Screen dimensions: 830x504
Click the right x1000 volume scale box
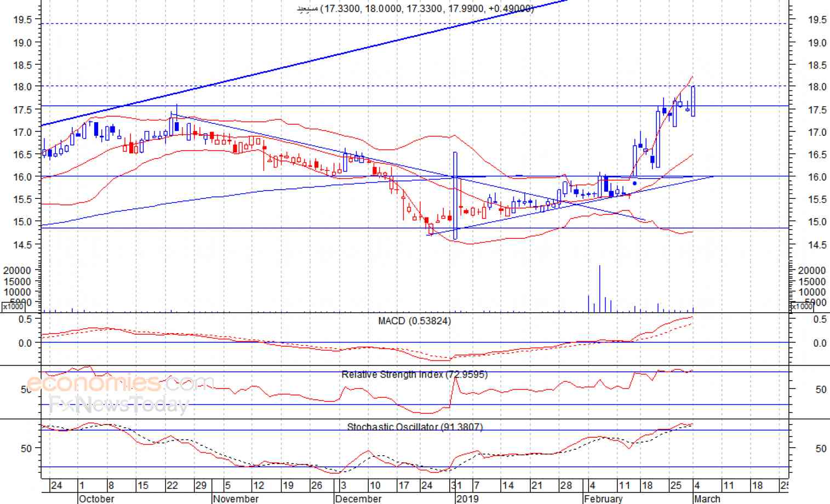tap(802, 307)
